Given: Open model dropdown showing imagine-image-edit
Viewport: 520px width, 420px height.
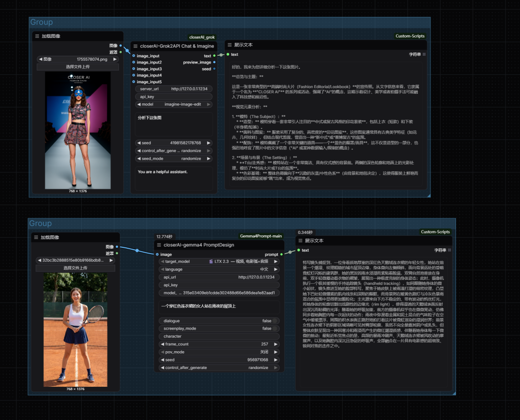Looking at the screenshot, I should [174, 104].
